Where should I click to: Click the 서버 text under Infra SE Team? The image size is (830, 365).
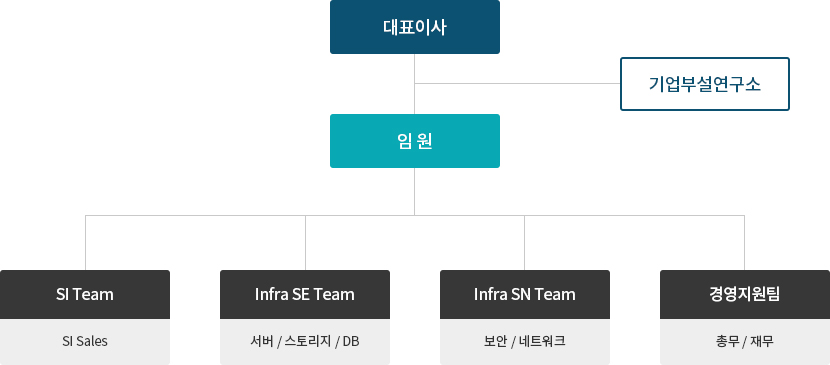(x=262, y=342)
